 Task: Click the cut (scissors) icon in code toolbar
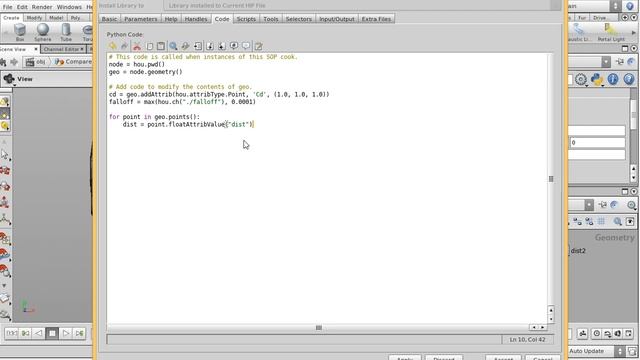tap(137, 46)
